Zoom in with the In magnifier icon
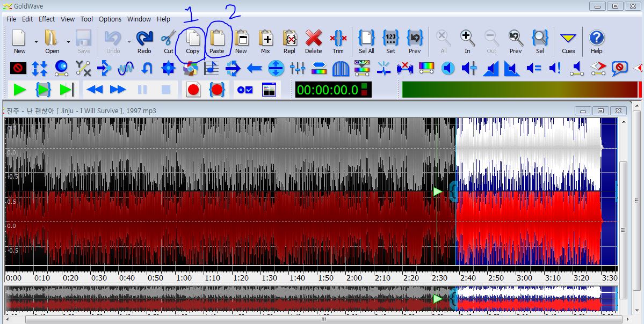The image size is (644, 324). pyautogui.click(x=467, y=38)
